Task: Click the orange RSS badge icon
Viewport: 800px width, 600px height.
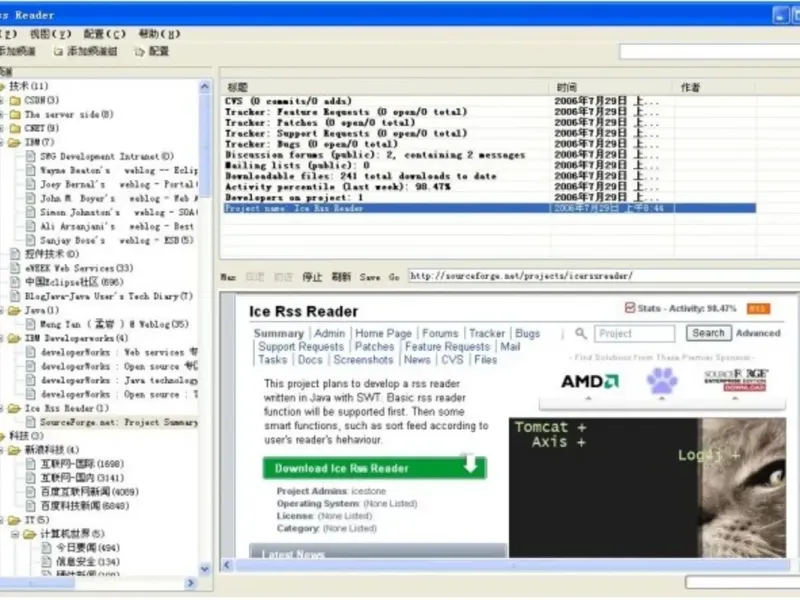Action: tap(758, 309)
